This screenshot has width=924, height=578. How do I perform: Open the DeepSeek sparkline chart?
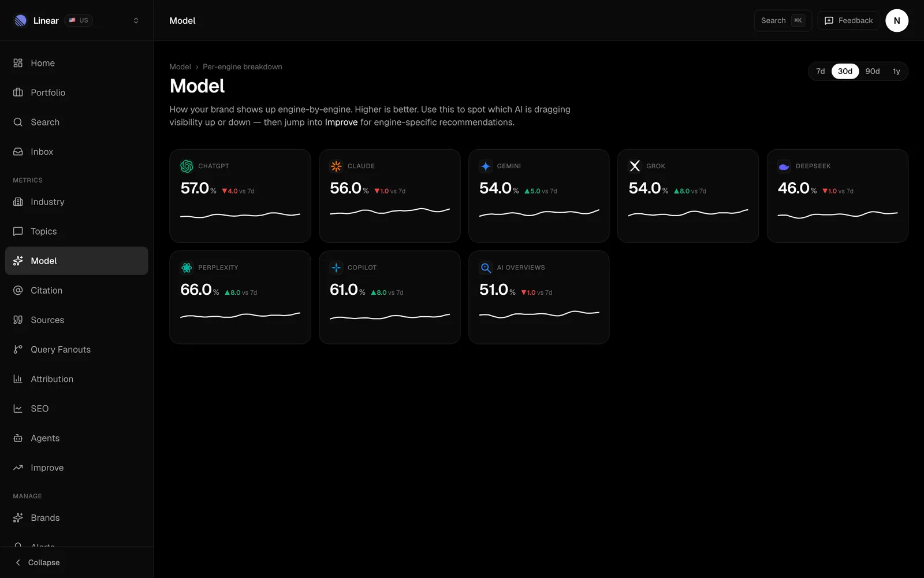[837, 215]
